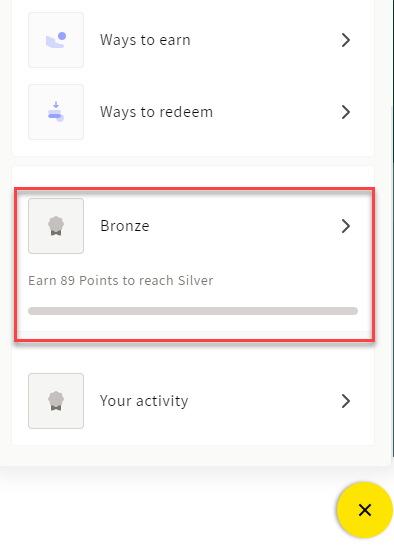Click the Ways to redeem coins icon

click(x=56, y=112)
